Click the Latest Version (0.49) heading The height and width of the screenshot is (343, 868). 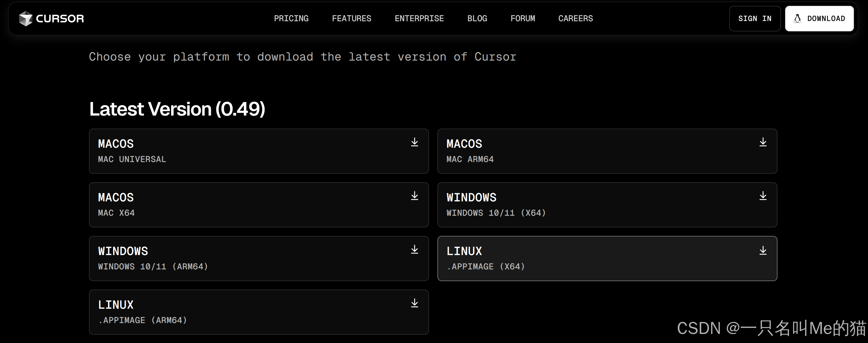(x=177, y=109)
